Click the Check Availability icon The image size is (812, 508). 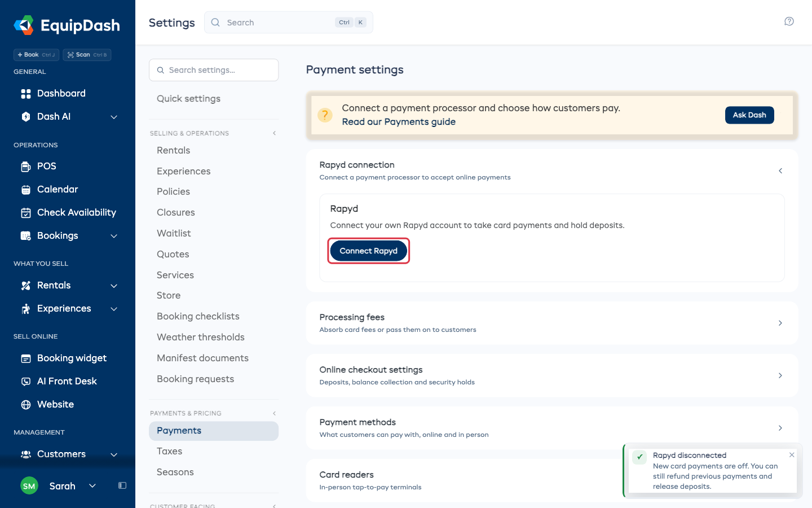pyautogui.click(x=26, y=213)
